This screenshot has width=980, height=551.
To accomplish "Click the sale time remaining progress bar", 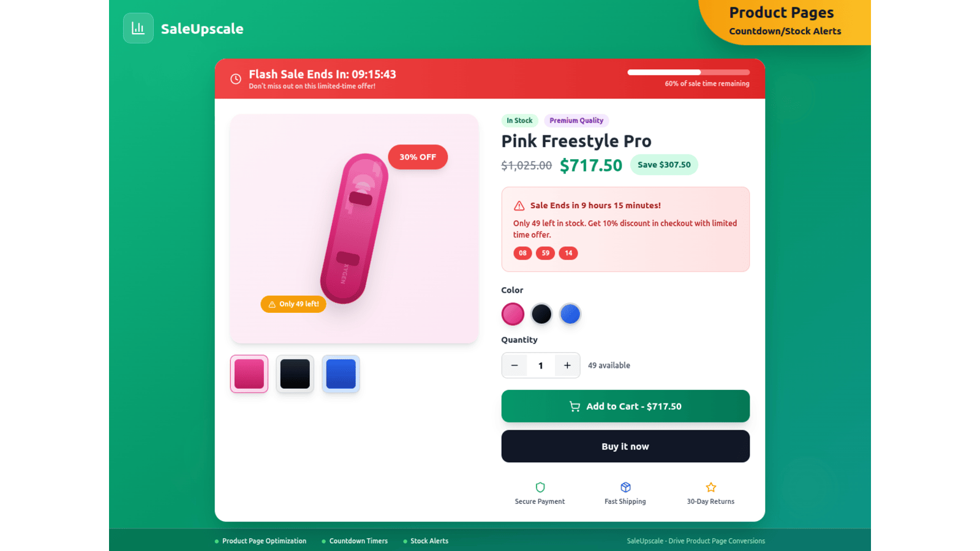I will click(688, 72).
